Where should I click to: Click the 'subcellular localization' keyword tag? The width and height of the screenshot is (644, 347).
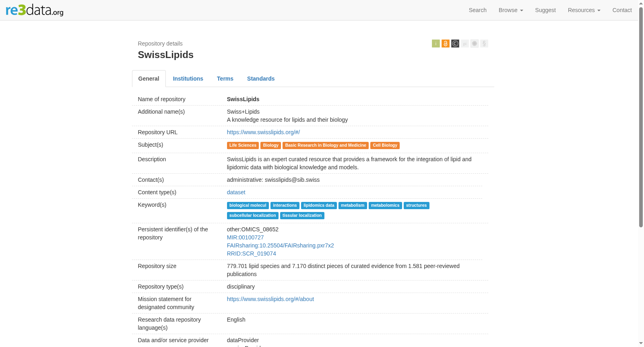click(252, 216)
